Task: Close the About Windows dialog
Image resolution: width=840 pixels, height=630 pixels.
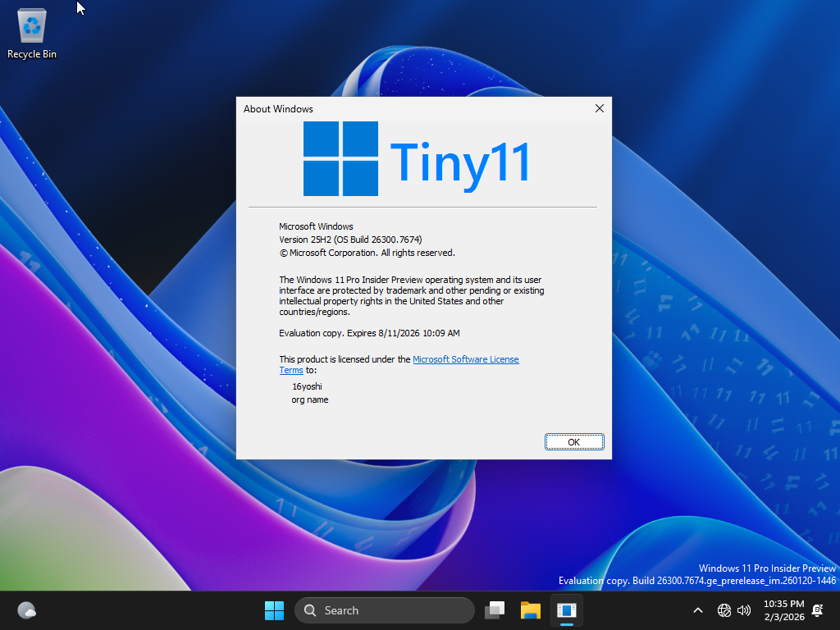Action: click(600, 109)
